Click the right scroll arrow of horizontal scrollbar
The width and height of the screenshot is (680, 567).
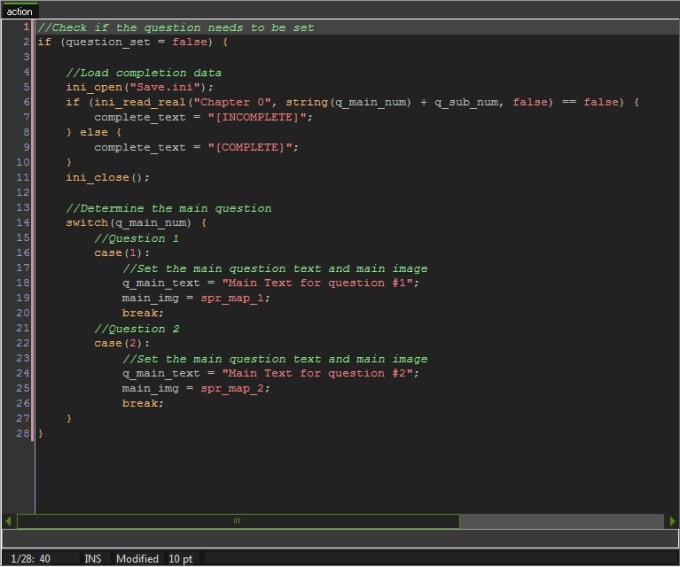pos(672,521)
